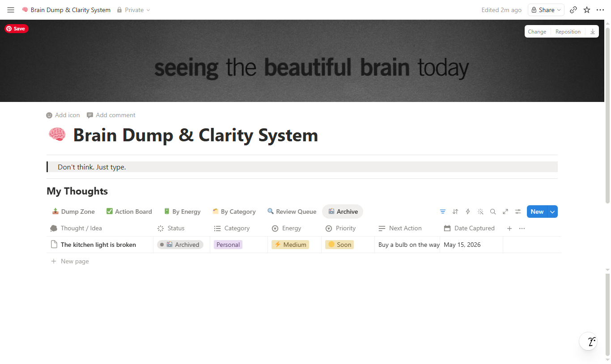Search the database with magnifier icon
Viewport: 611px width, 364px height.
[493, 212]
